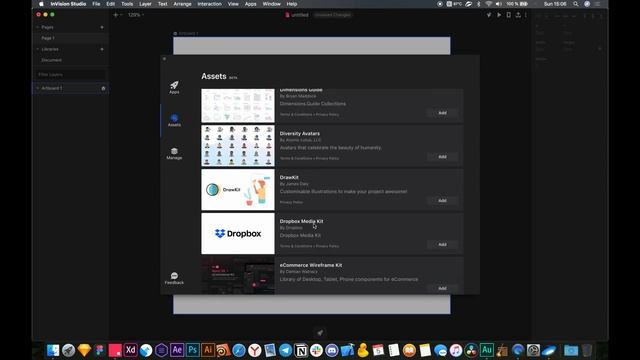This screenshot has height=360, width=640.
Task: Click the DrawKit Privacy Policy link
Action: pyautogui.click(x=291, y=202)
